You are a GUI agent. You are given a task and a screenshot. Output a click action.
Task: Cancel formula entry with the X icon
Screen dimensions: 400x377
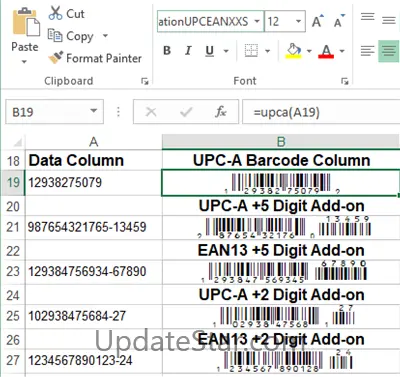click(x=151, y=112)
